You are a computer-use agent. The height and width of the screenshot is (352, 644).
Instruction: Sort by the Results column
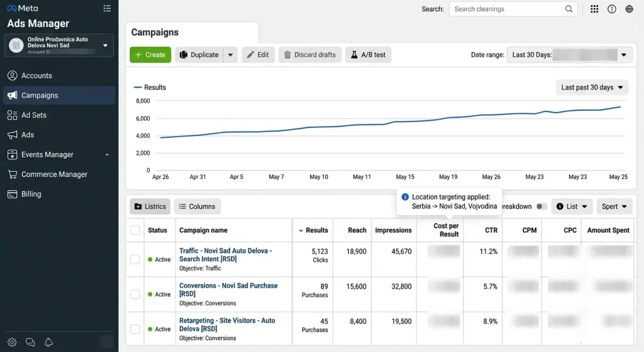tap(313, 230)
